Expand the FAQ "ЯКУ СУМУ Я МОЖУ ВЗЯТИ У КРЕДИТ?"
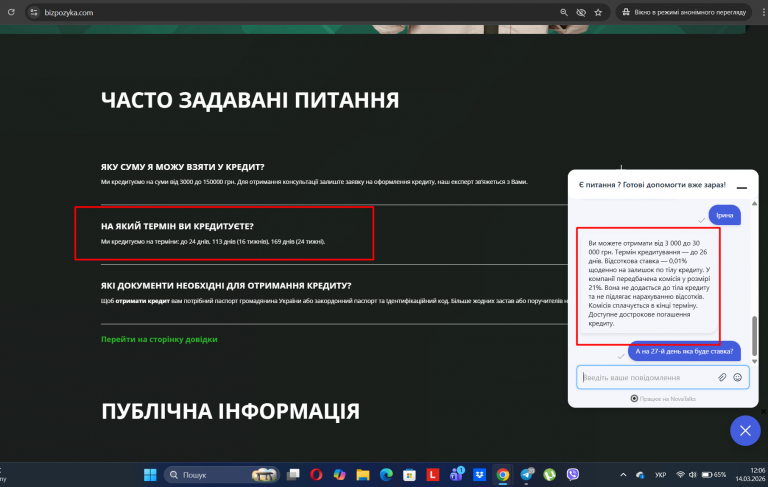The height and width of the screenshot is (487, 768). 182,167
